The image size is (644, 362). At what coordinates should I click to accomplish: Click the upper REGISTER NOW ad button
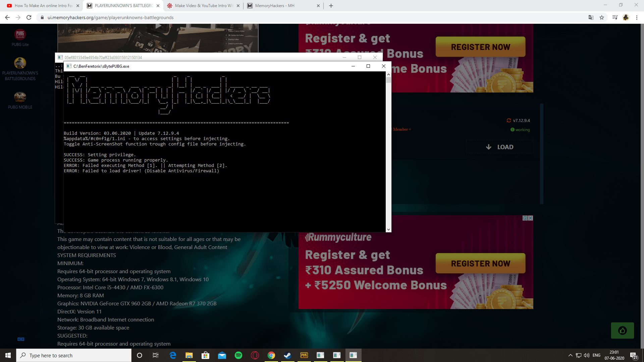coord(480,47)
